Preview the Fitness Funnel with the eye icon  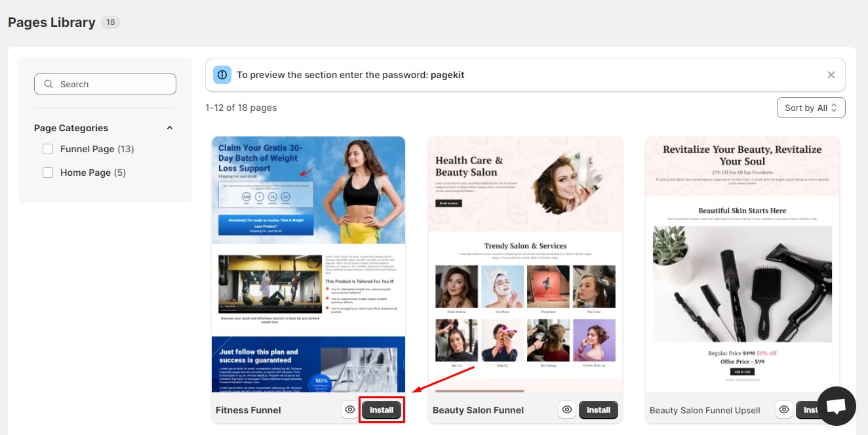(x=350, y=410)
